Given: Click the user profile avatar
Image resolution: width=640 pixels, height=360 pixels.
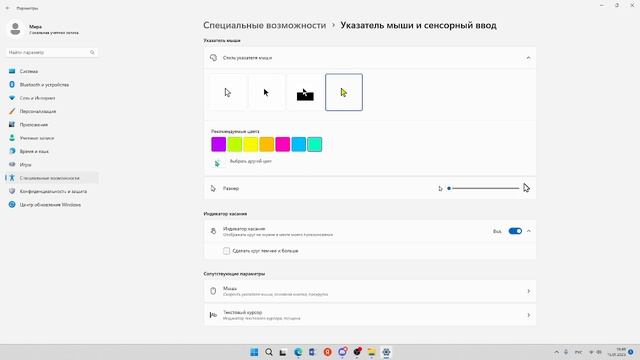Looking at the screenshot, I should coord(16,29).
